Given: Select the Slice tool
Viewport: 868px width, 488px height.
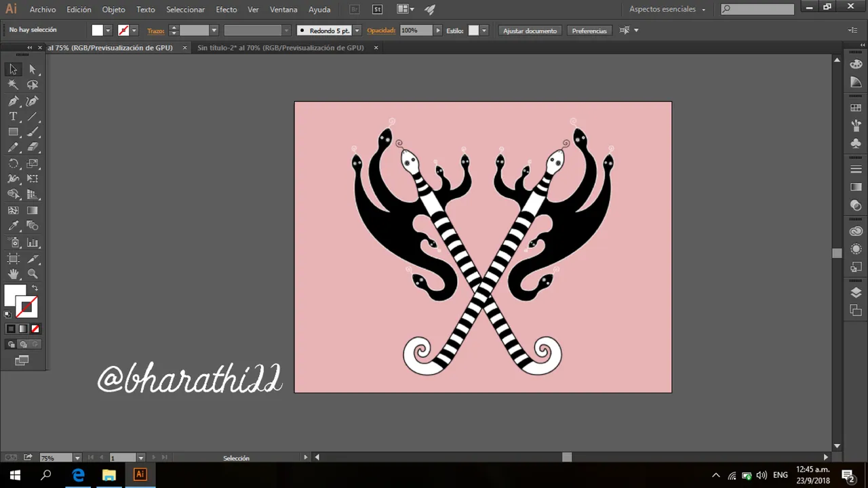Looking at the screenshot, I should (x=33, y=258).
